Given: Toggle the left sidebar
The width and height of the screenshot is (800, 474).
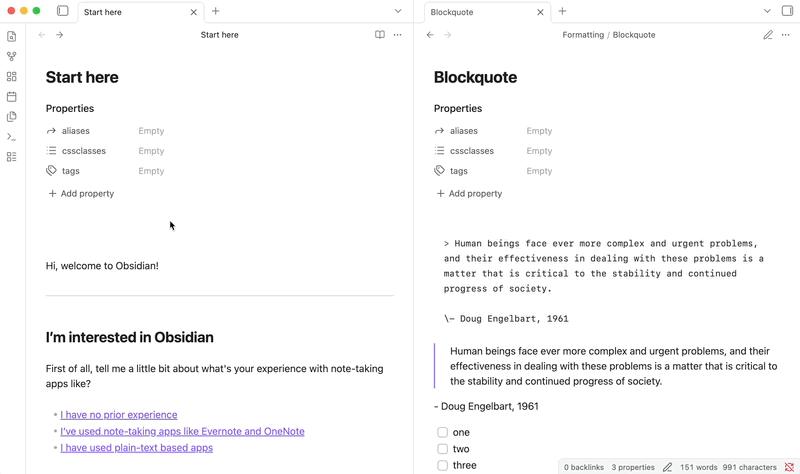Looking at the screenshot, I should coord(62,11).
